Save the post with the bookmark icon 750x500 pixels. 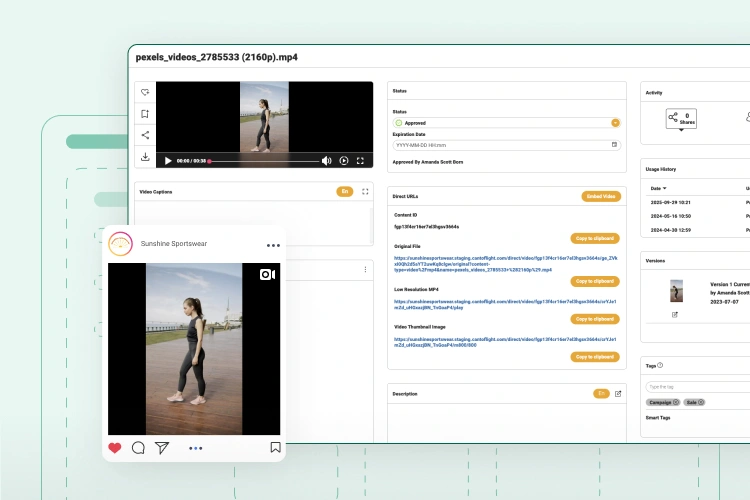[275, 448]
